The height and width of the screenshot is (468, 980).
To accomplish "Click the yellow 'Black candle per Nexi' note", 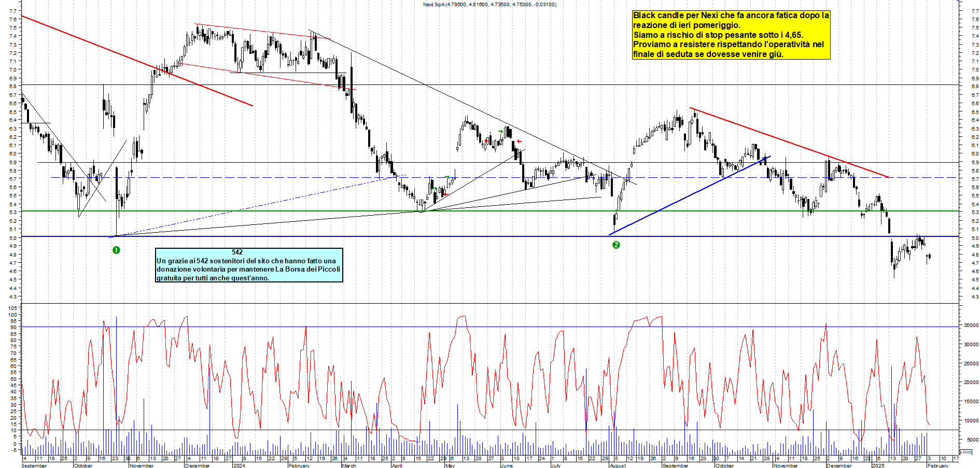I will click(x=731, y=35).
